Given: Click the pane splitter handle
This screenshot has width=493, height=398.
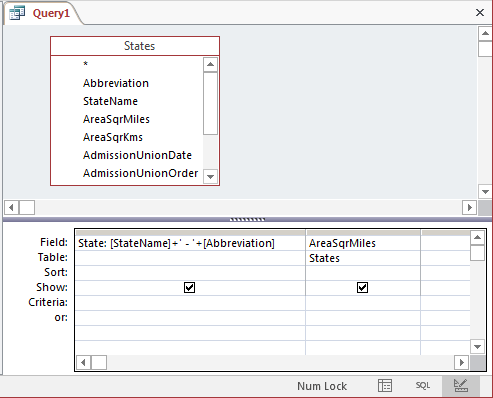Looking at the screenshot, I should (x=247, y=219).
